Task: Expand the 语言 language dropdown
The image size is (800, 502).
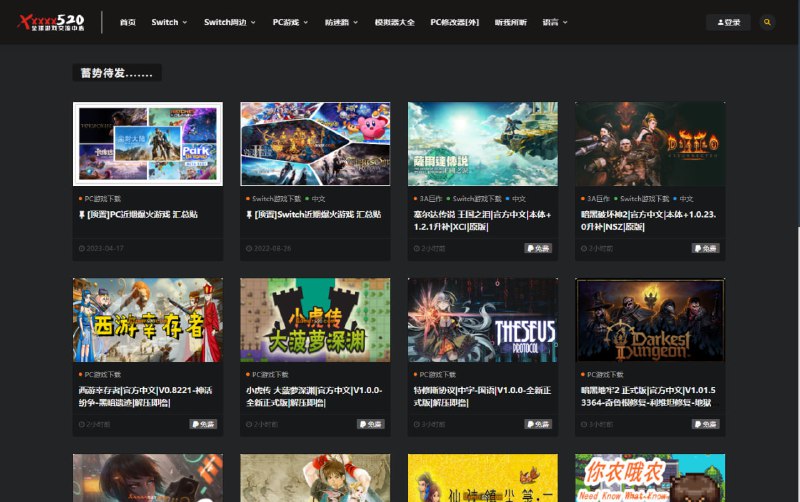Action: [x=555, y=22]
